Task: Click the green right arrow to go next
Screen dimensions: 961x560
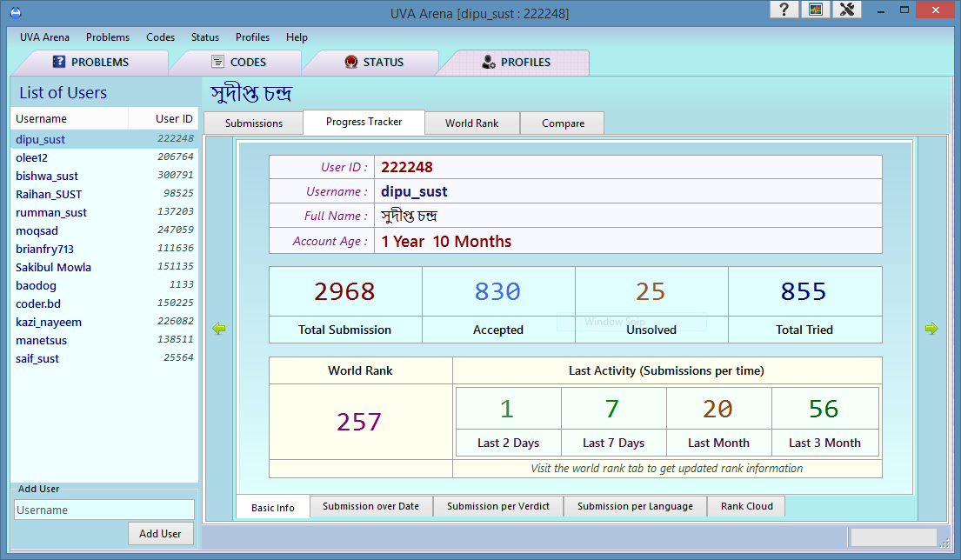Action: click(931, 329)
